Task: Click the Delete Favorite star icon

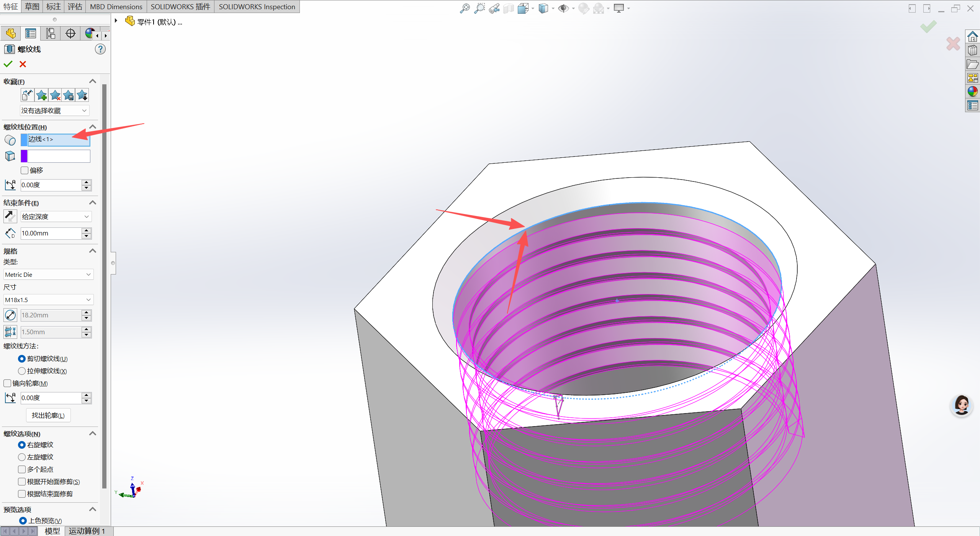Action: coord(55,95)
